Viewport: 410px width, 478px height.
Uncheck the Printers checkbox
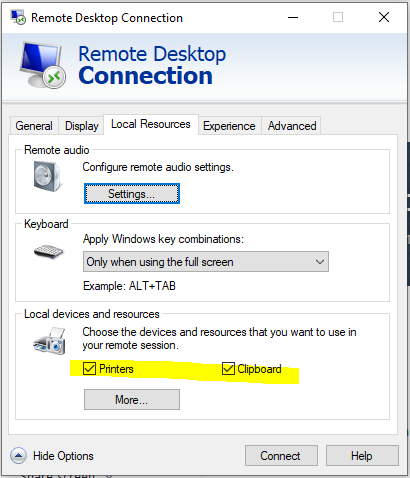(89, 369)
